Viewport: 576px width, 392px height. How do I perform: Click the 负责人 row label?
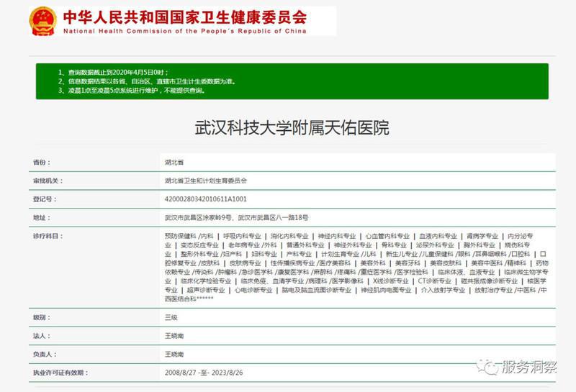(x=45, y=355)
